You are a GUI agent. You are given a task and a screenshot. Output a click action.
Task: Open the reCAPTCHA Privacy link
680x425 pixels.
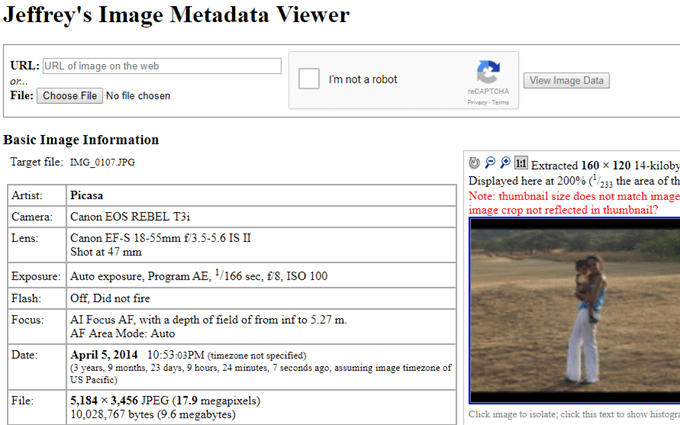click(x=476, y=102)
